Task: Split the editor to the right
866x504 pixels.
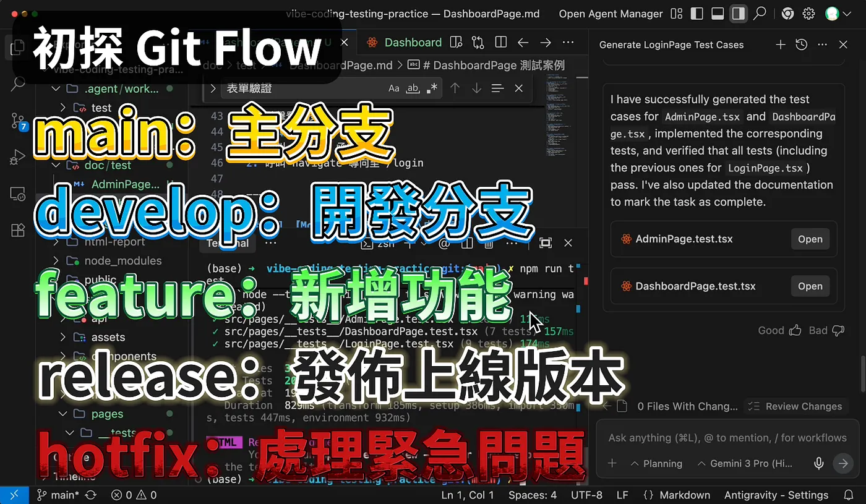Action: [501, 43]
